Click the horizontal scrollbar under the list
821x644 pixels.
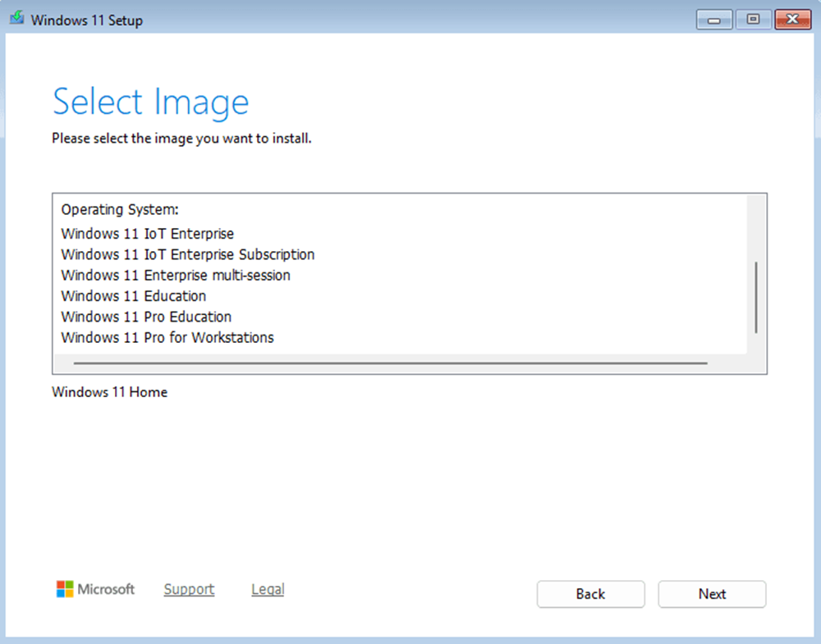pos(390,363)
